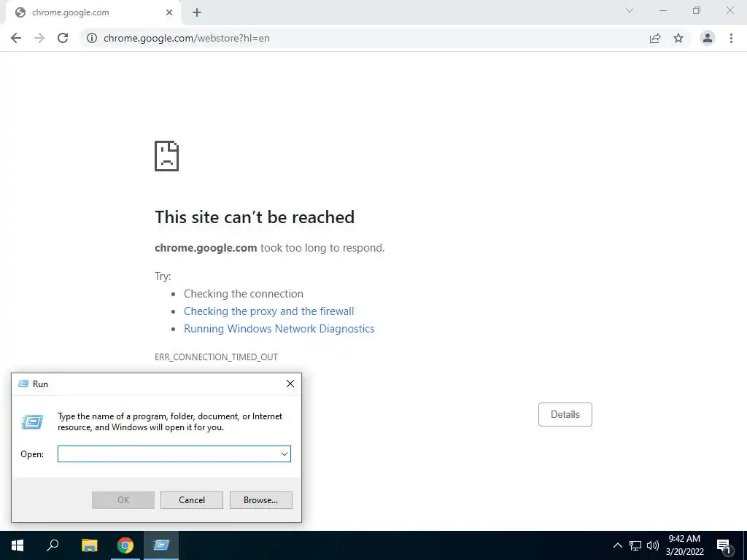Open Chrome's three-dot menu

tap(731, 38)
